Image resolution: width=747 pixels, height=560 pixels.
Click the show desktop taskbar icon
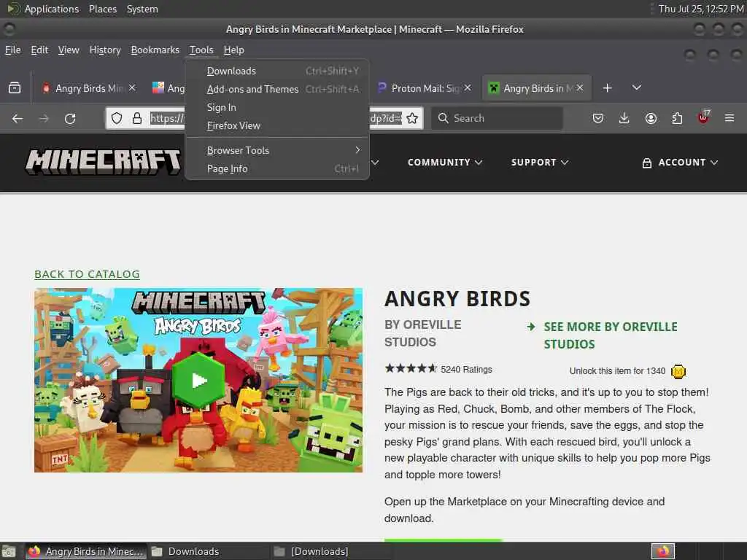point(9,551)
